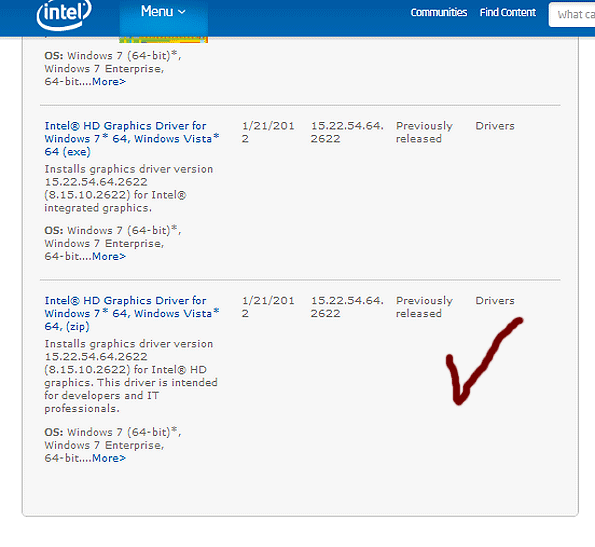Open the Communities link
The width and height of the screenshot is (595, 547).
[x=439, y=13]
